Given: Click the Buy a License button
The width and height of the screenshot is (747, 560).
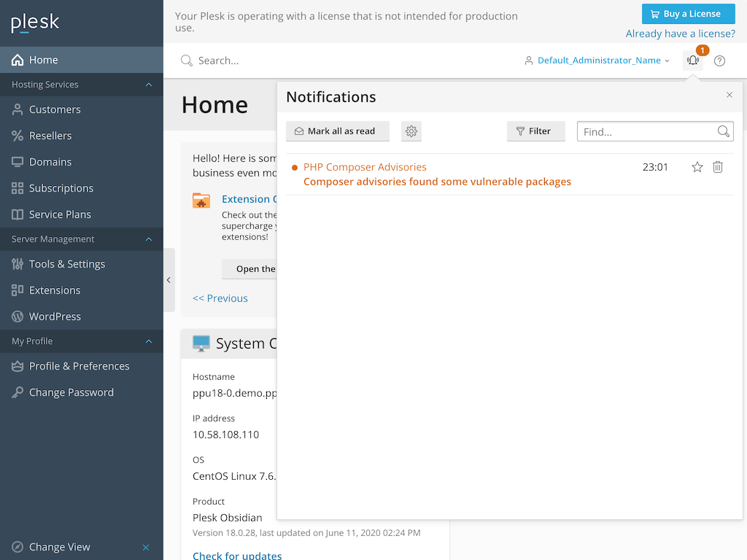Looking at the screenshot, I should point(689,14).
